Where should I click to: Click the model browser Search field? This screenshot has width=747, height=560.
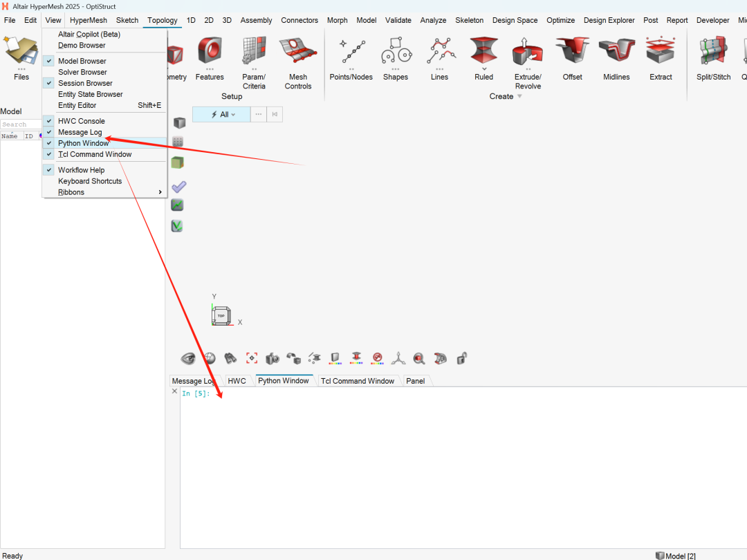pyautogui.click(x=21, y=124)
